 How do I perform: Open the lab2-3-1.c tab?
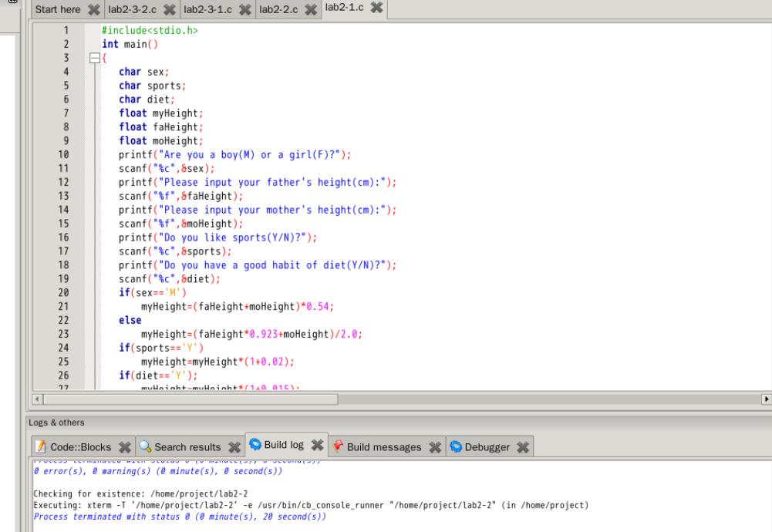pyautogui.click(x=207, y=9)
